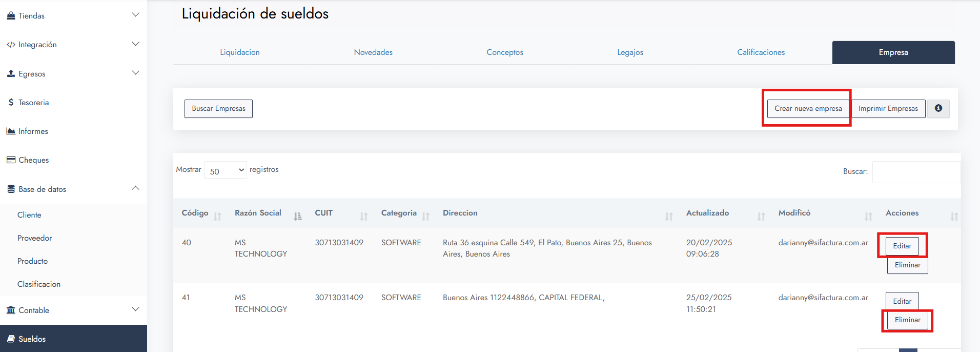The image size is (980, 352).
Task: Collapse the Base de datos section
Action: pyautogui.click(x=135, y=188)
